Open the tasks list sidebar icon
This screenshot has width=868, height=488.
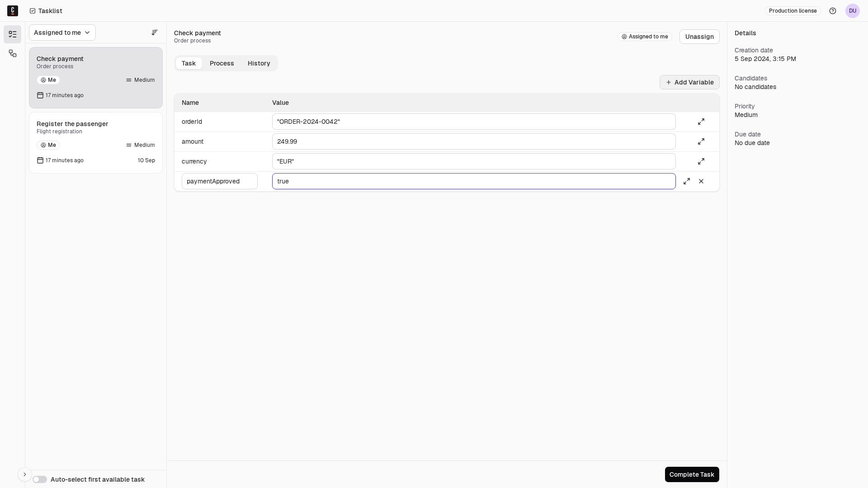pyautogui.click(x=13, y=34)
